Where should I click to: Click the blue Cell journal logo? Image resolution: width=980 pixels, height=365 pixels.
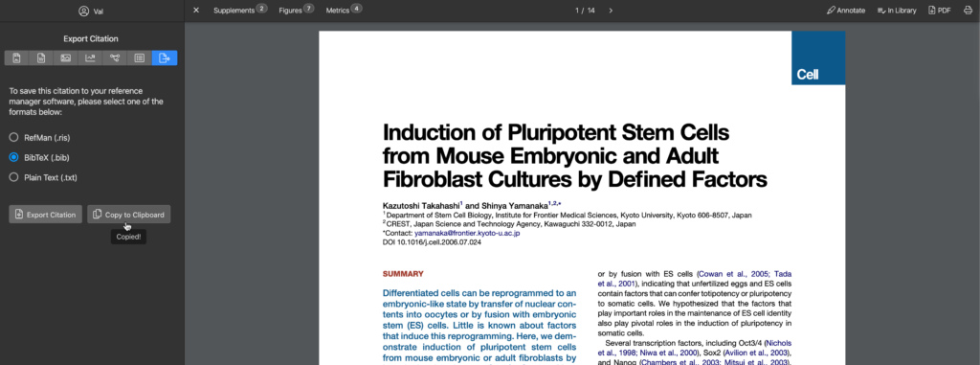(x=818, y=57)
